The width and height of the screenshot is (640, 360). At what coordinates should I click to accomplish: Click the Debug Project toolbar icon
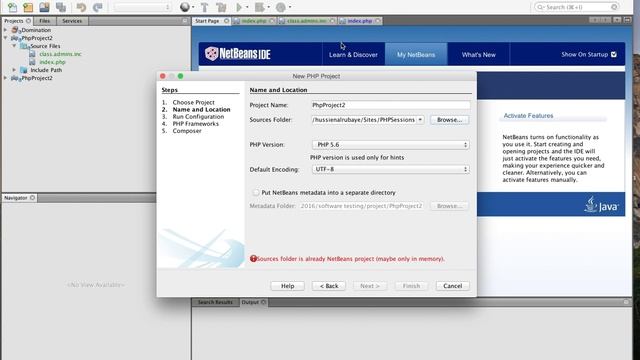260,7
